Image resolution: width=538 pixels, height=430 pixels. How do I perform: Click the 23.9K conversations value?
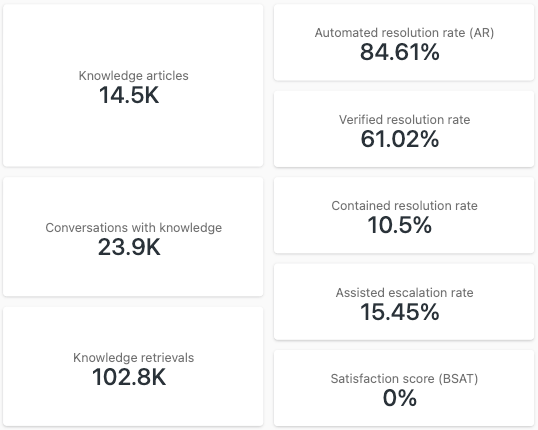[x=129, y=247]
